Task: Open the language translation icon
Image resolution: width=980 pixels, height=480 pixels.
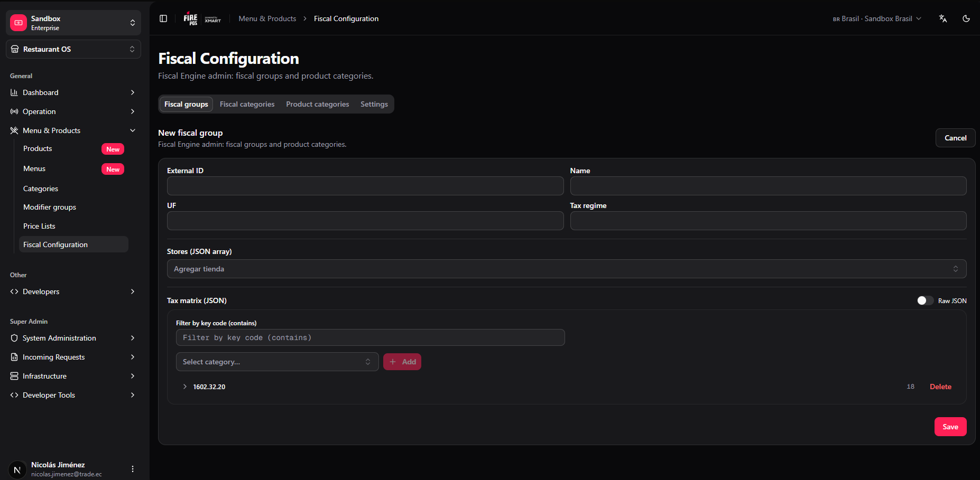Action: [943, 18]
